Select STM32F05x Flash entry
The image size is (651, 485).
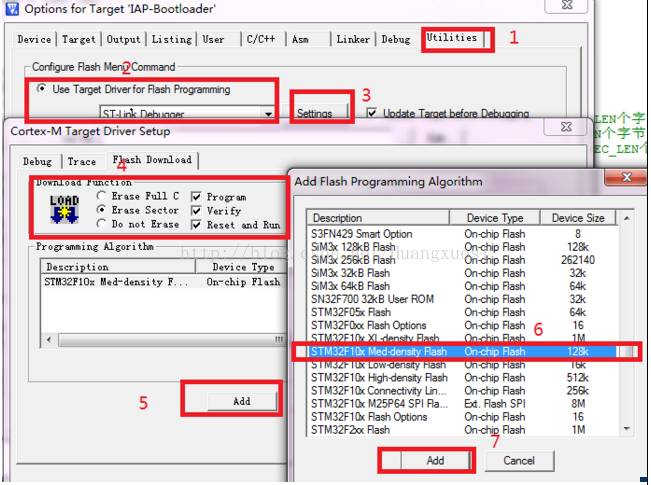[x=462, y=312]
